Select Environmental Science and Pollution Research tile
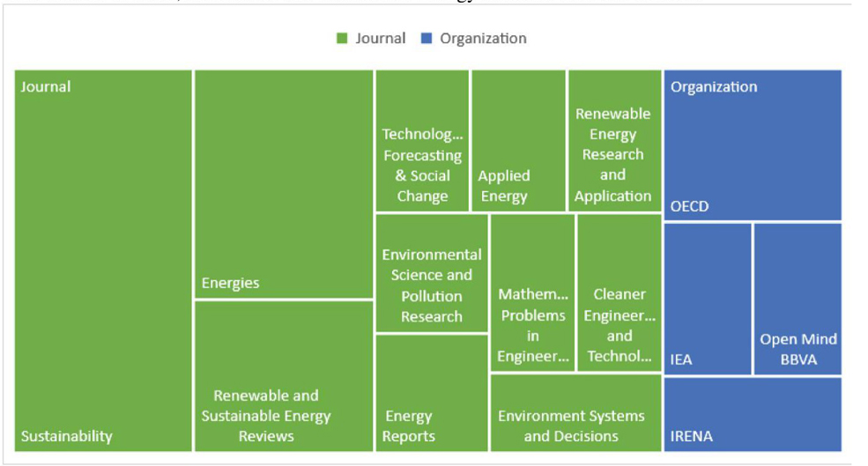The width and height of the screenshot is (868, 466). (x=431, y=274)
